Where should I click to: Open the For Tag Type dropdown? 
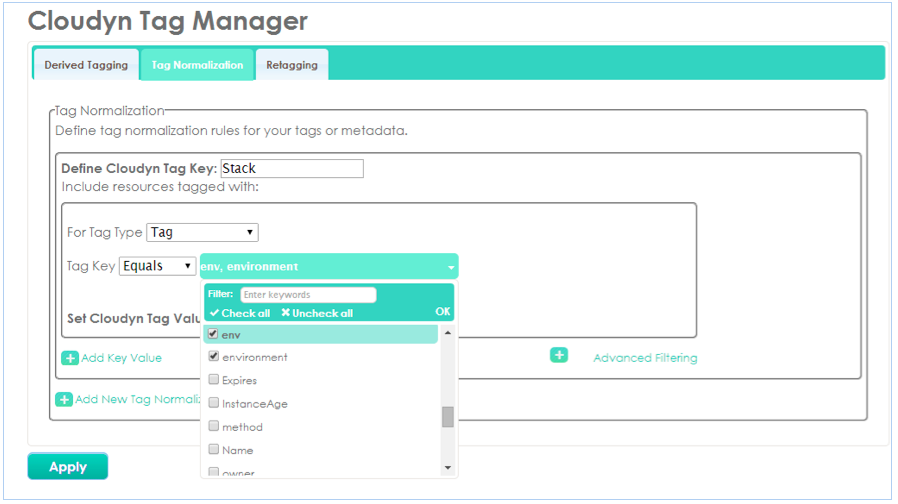[202, 232]
